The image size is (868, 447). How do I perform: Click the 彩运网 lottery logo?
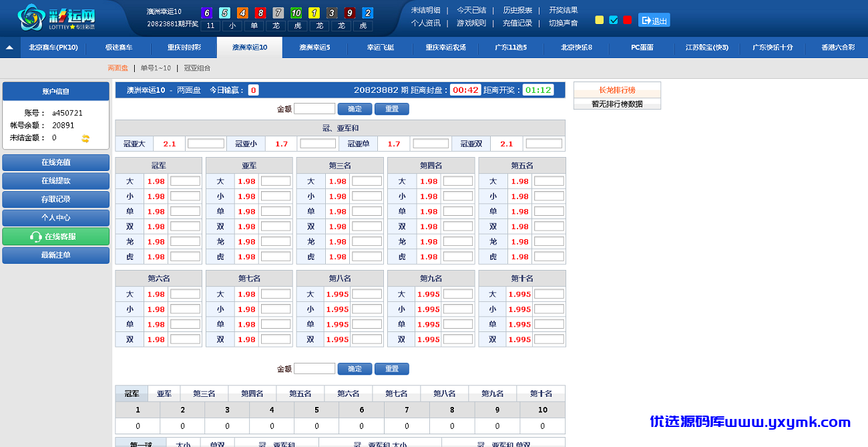(56, 18)
